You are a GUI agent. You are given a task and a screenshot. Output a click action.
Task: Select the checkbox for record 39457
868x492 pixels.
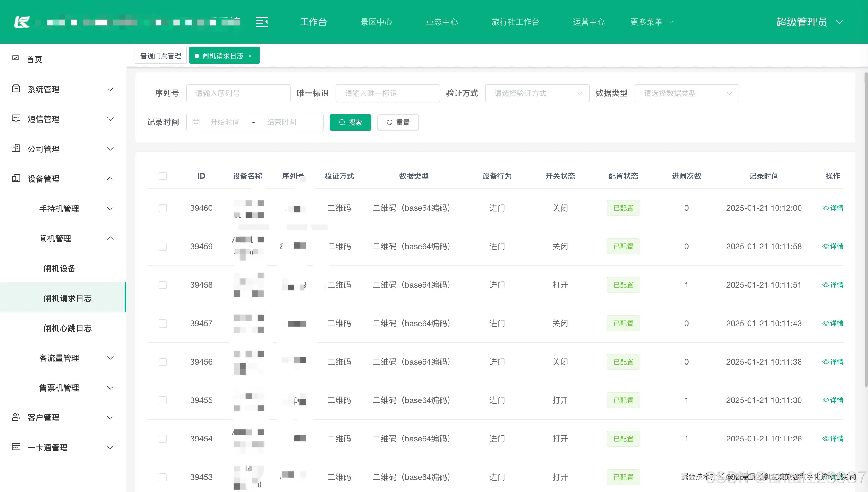[x=162, y=324]
